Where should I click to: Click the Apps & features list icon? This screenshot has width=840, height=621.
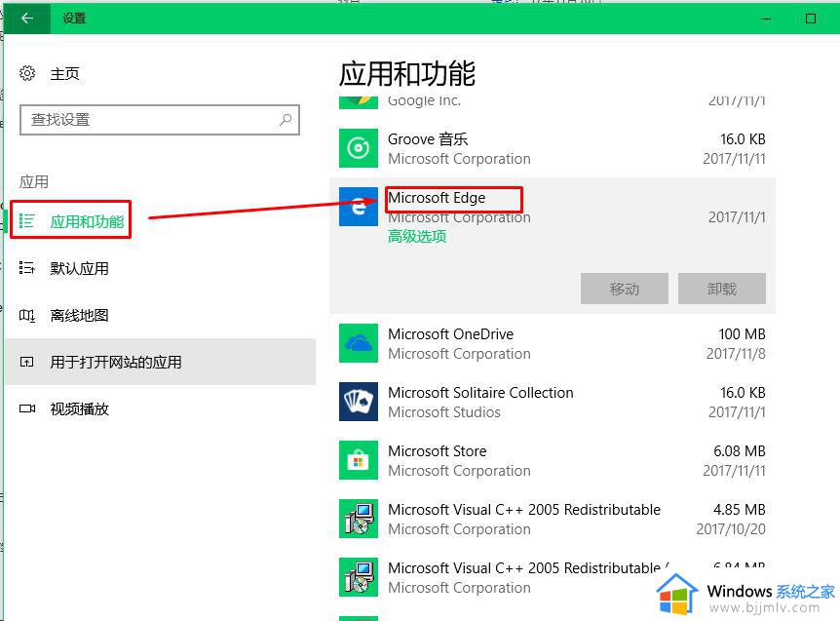[x=26, y=220]
